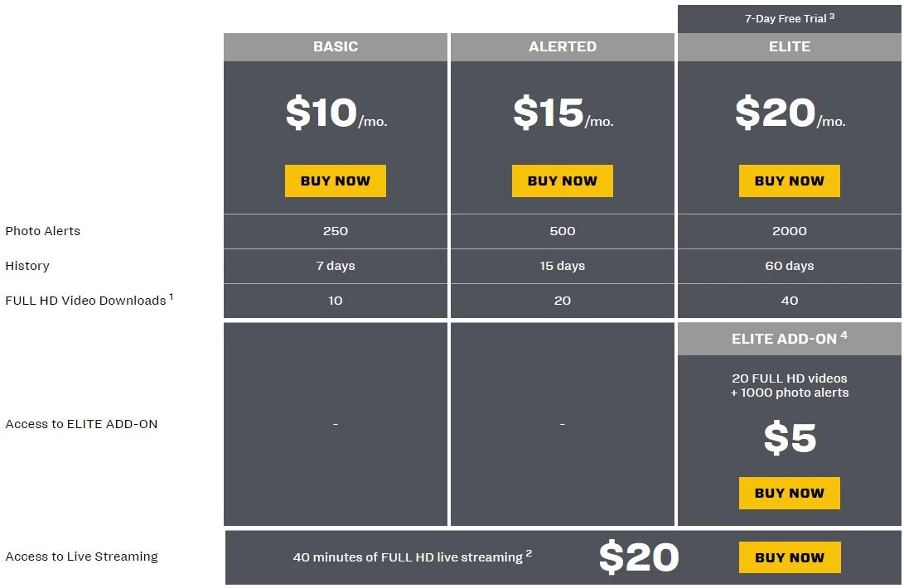Click the 2000 photo alerts Elite cell
Screen dimensions: 904x588
(x=789, y=231)
